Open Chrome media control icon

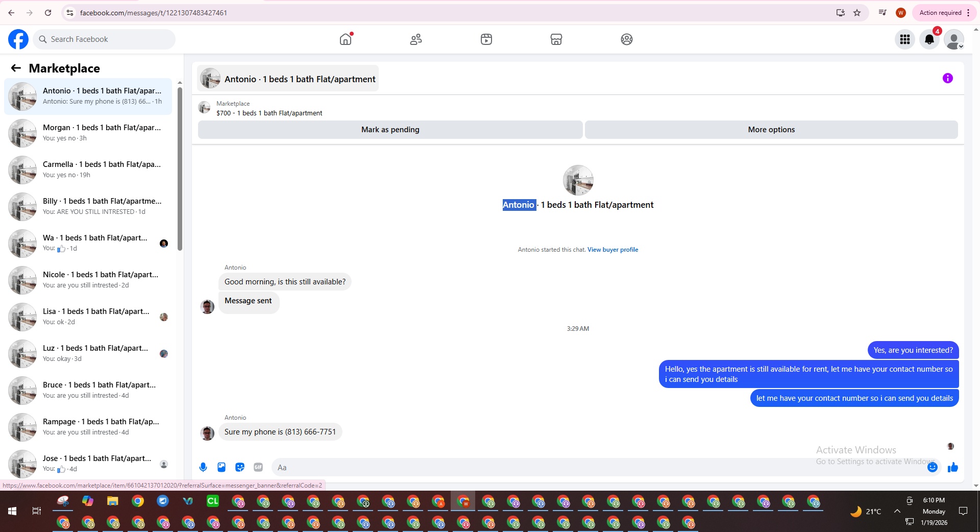(883, 13)
